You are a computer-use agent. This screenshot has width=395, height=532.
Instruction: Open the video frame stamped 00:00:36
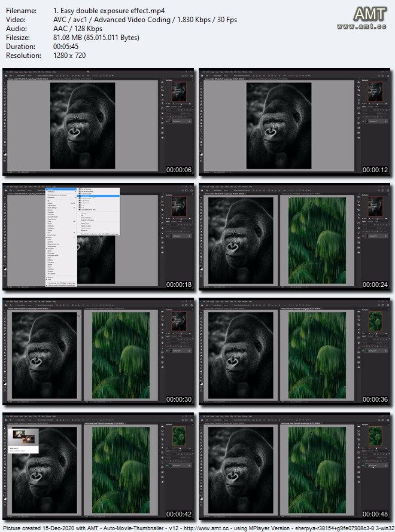(x=294, y=351)
